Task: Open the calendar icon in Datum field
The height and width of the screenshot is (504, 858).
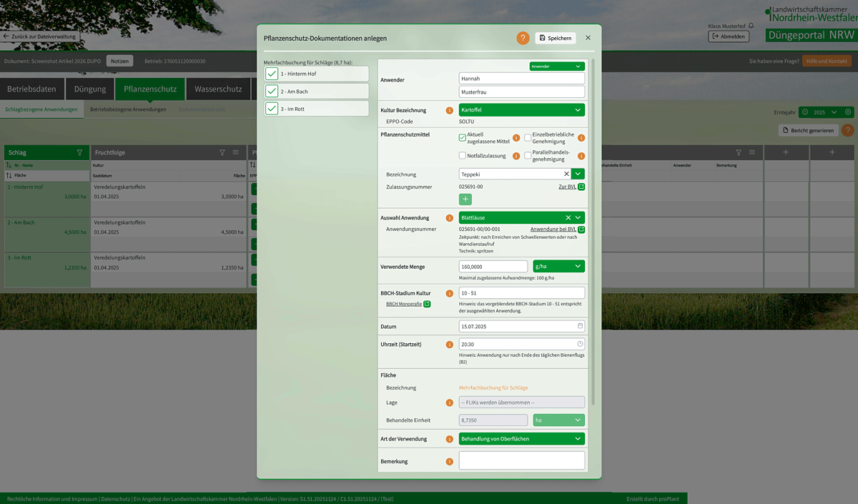Action: pyautogui.click(x=580, y=326)
